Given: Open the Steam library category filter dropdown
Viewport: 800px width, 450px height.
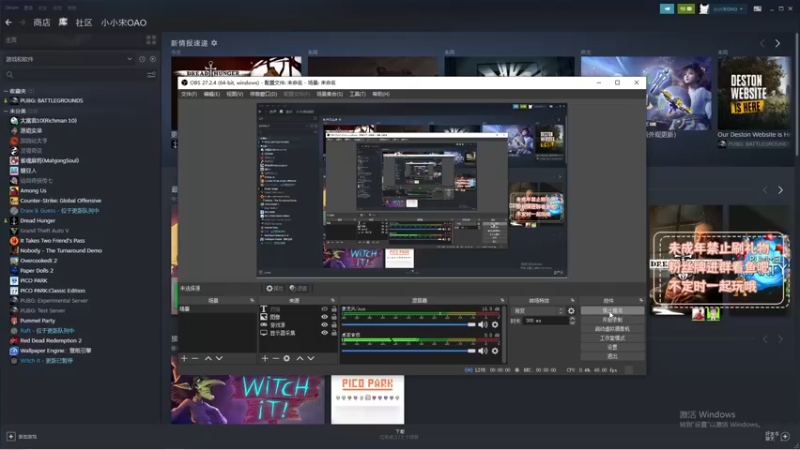Looking at the screenshot, I should click(x=68, y=59).
